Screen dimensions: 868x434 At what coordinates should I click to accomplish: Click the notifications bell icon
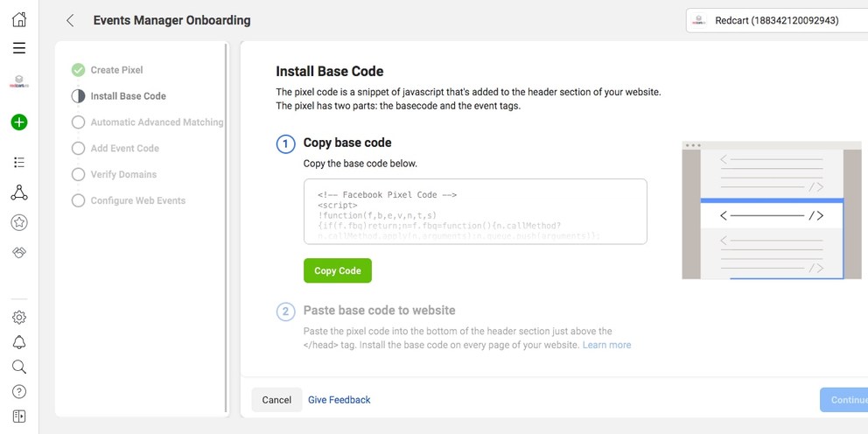(19, 342)
